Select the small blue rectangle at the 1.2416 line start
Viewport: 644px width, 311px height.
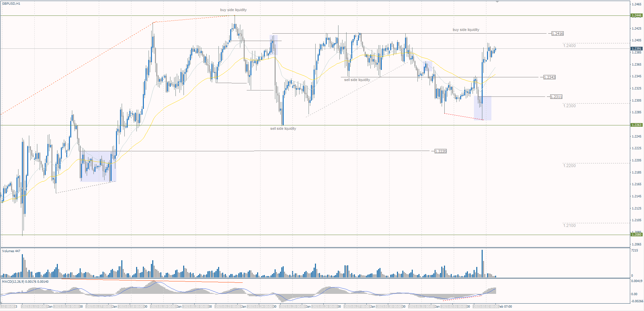(x=274, y=45)
